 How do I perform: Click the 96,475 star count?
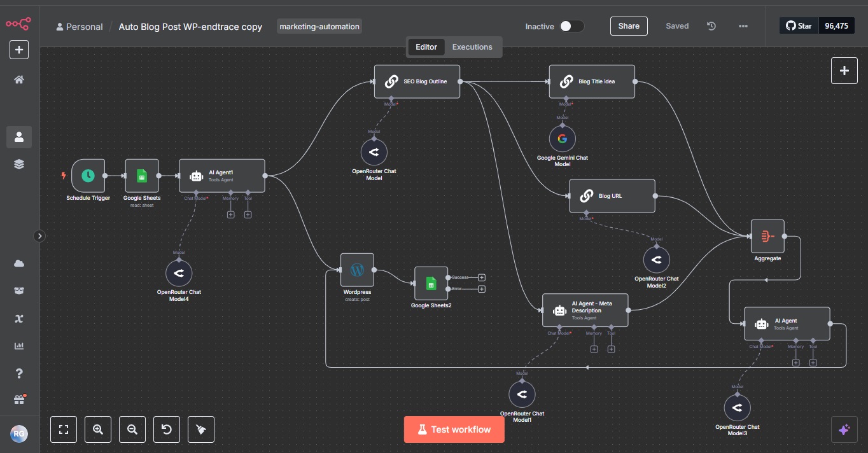tap(836, 26)
